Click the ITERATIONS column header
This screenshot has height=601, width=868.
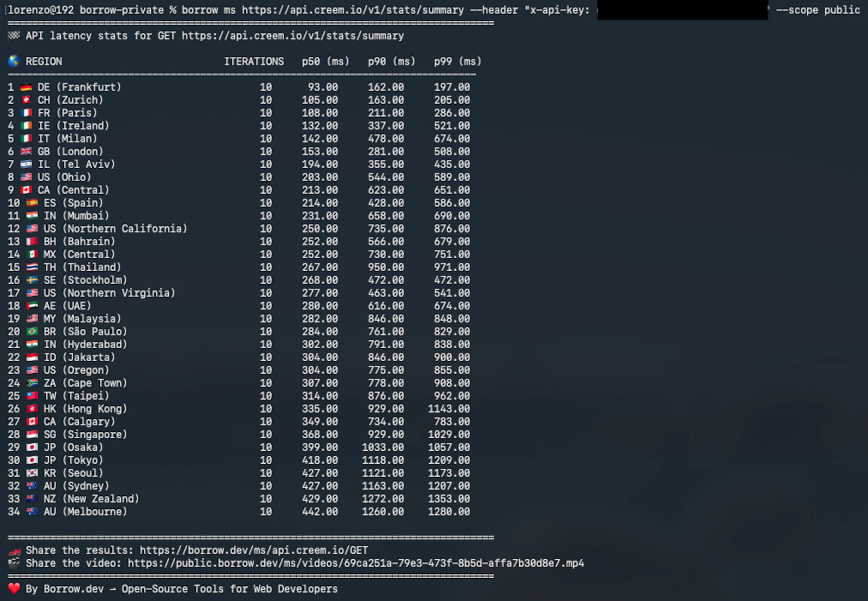tap(254, 61)
